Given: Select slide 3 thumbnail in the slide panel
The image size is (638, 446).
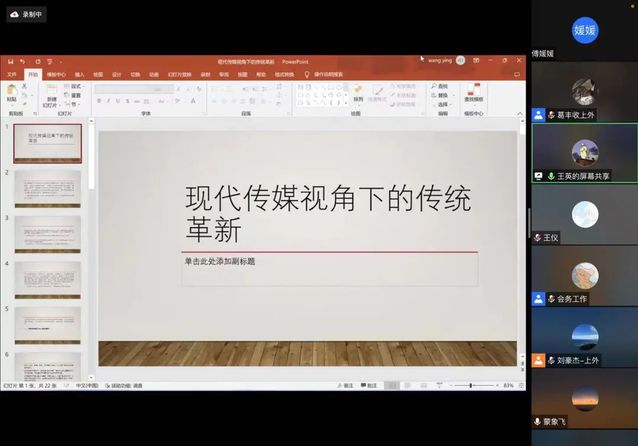Looking at the screenshot, I should point(47,234).
